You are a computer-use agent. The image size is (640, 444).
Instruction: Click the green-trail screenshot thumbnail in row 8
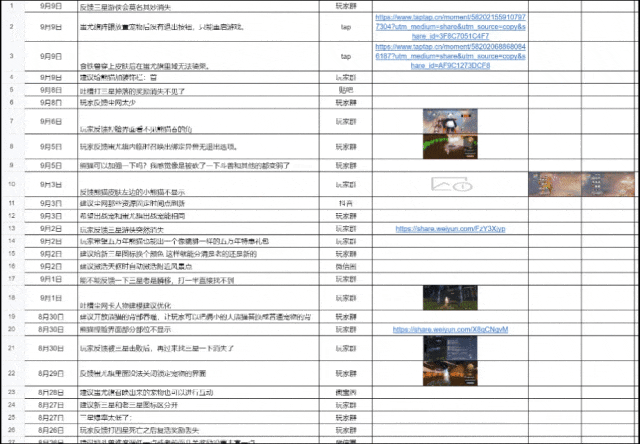[450, 147]
